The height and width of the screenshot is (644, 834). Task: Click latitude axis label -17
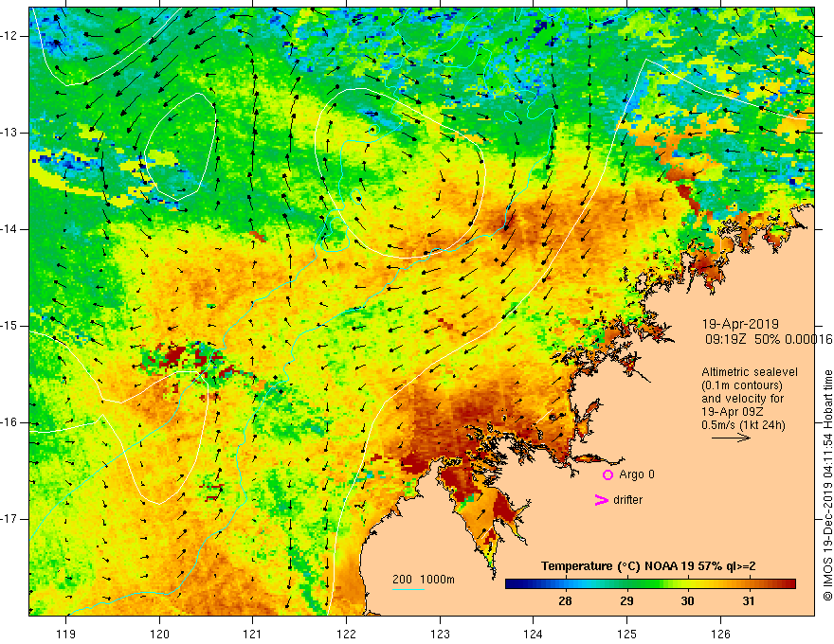click(x=9, y=519)
